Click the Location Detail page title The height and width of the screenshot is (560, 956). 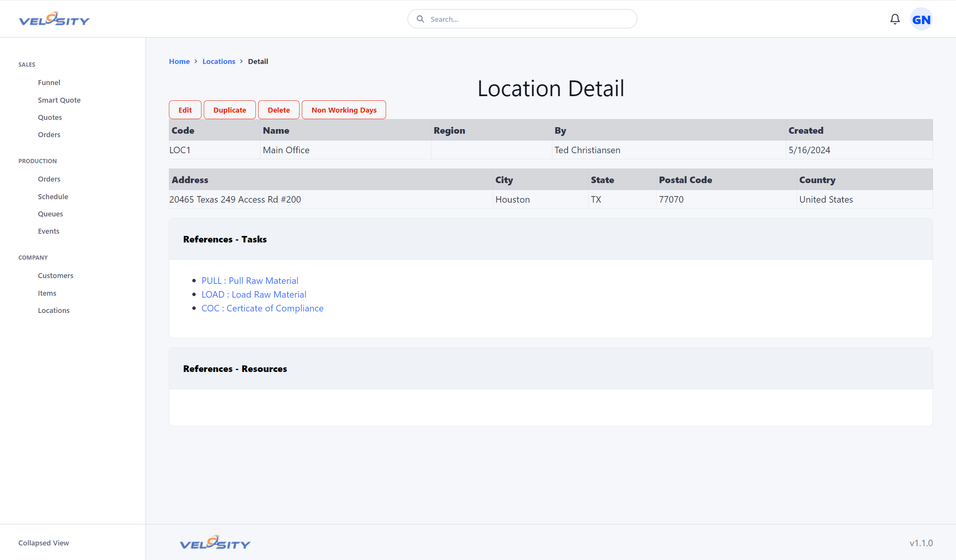coord(551,88)
